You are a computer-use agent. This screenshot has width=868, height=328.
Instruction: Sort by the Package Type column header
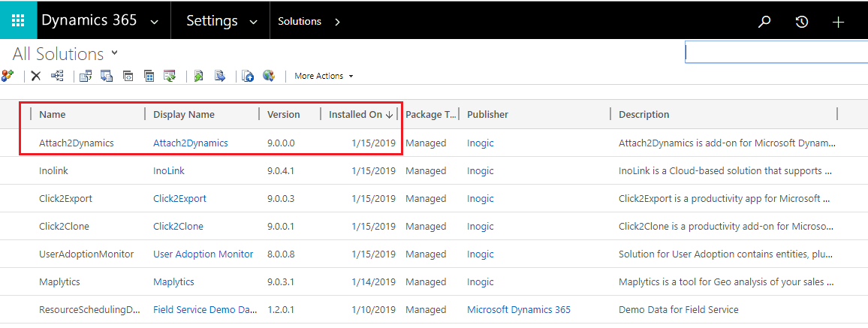pyautogui.click(x=431, y=115)
